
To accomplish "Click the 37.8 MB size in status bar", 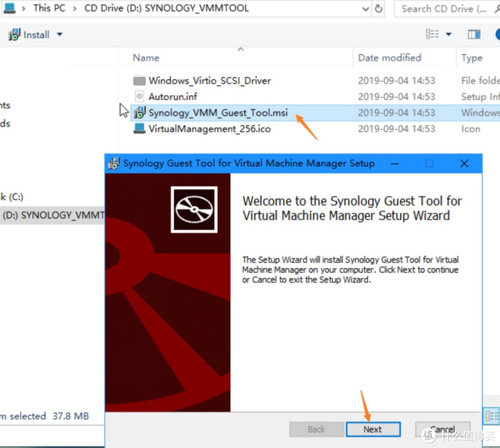I will [71, 416].
